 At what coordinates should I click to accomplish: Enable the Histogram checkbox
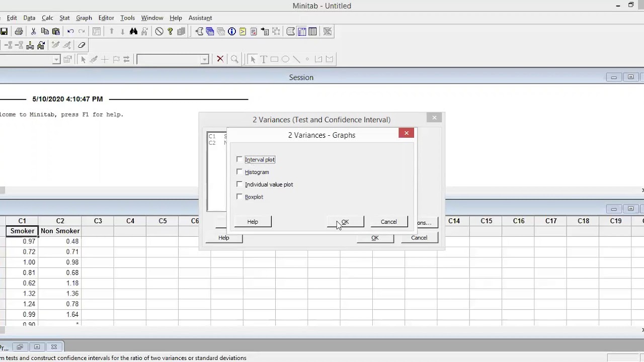point(239,172)
